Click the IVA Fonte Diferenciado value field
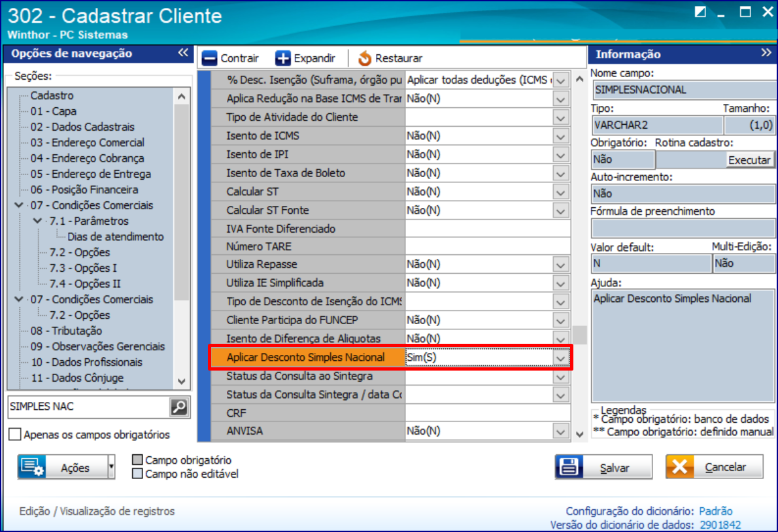Viewport: 778px width, 532px height. tap(487, 229)
